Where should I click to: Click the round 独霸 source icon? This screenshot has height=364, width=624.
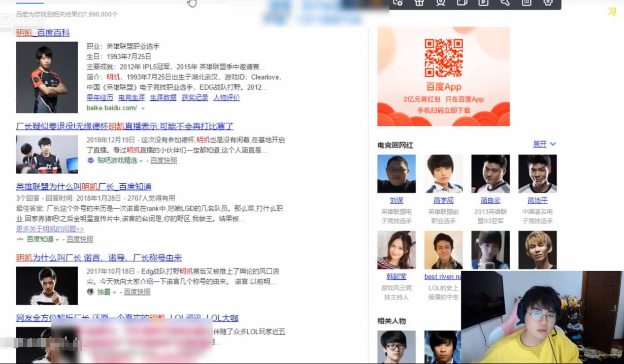click(90, 292)
